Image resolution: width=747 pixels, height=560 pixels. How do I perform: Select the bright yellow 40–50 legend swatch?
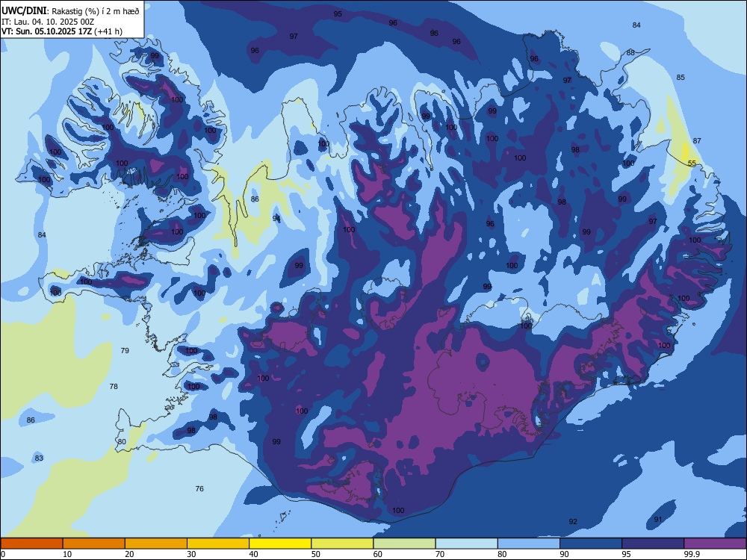280,544
